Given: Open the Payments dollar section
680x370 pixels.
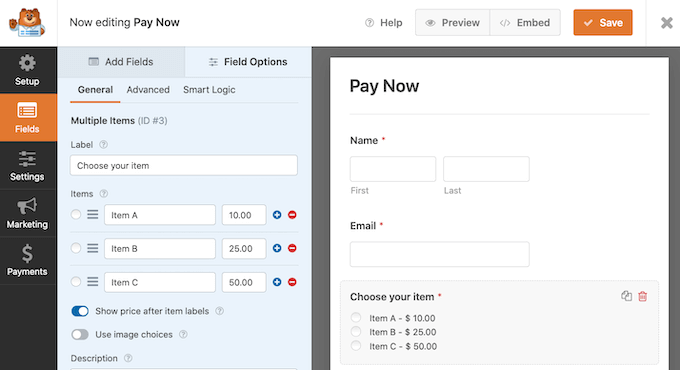Looking at the screenshot, I should (27, 260).
